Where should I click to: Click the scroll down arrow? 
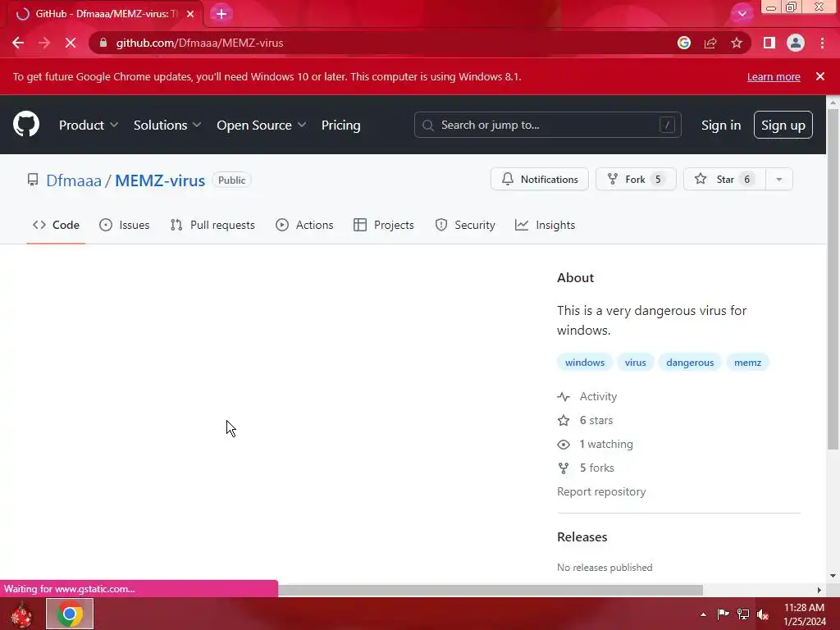833,576
